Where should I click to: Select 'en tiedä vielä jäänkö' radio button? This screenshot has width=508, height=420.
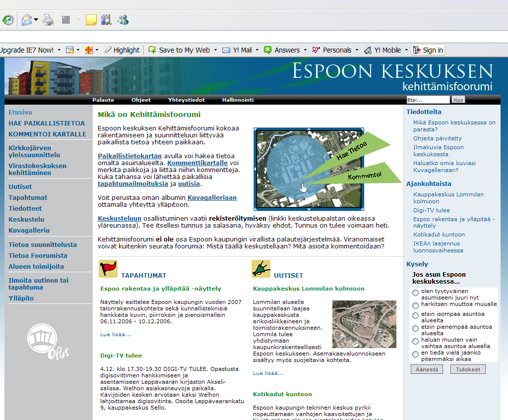[x=415, y=354]
